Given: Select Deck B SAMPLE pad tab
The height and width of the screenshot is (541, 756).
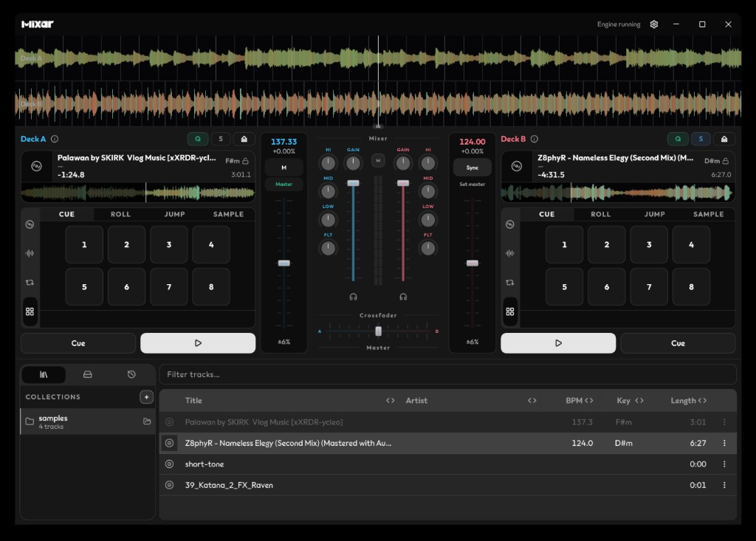Looking at the screenshot, I should [708, 214].
